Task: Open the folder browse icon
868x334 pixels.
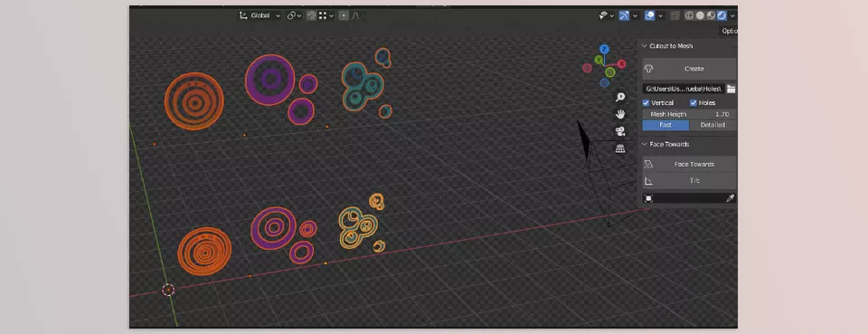Action: coord(731,89)
